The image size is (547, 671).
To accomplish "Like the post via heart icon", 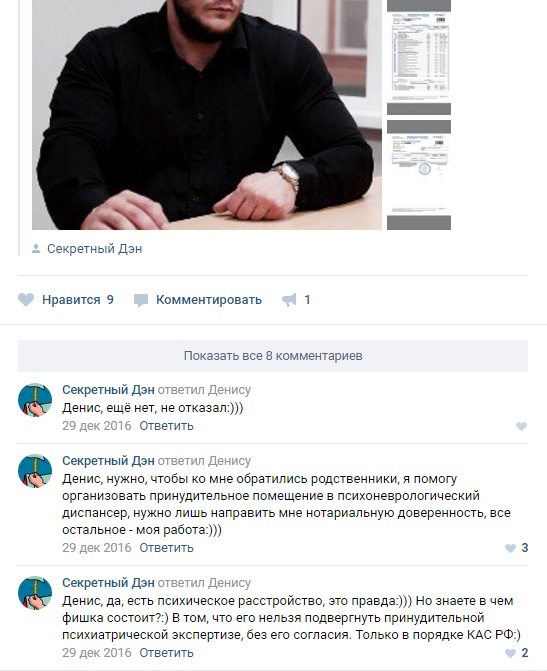I will 26,300.
